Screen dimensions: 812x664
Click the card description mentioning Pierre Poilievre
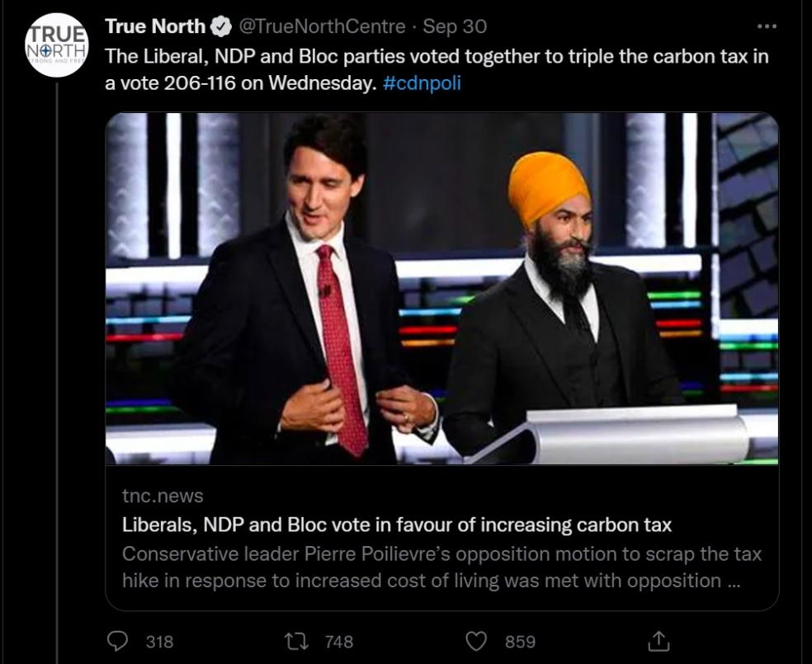pyautogui.click(x=441, y=567)
